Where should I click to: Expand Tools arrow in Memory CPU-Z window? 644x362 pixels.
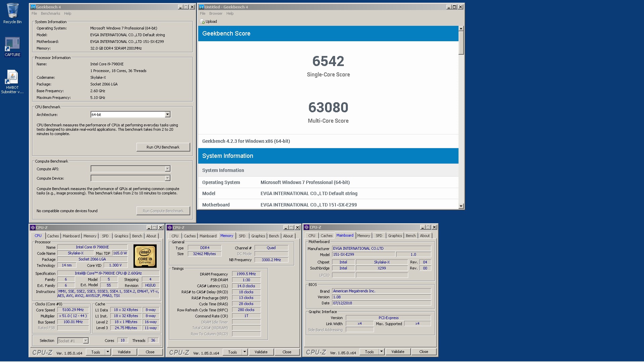pos(245,352)
